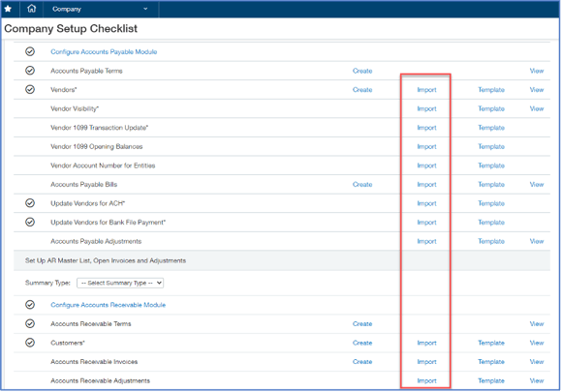Open Accounts Receivable Adjustments template
Viewport: 561px width, 392px height.
click(491, 380)
